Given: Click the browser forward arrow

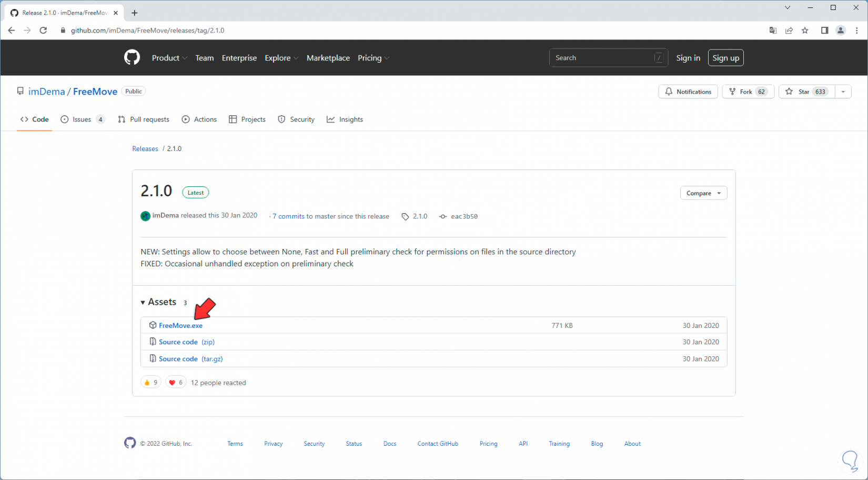Looking at the screenshot, I should point(27,31).
